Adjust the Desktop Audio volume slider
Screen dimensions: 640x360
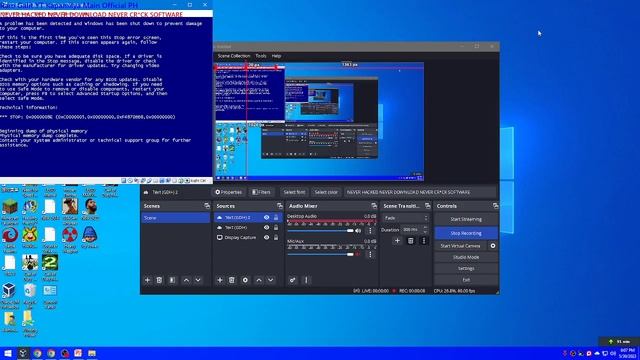[x=320, y=231]
